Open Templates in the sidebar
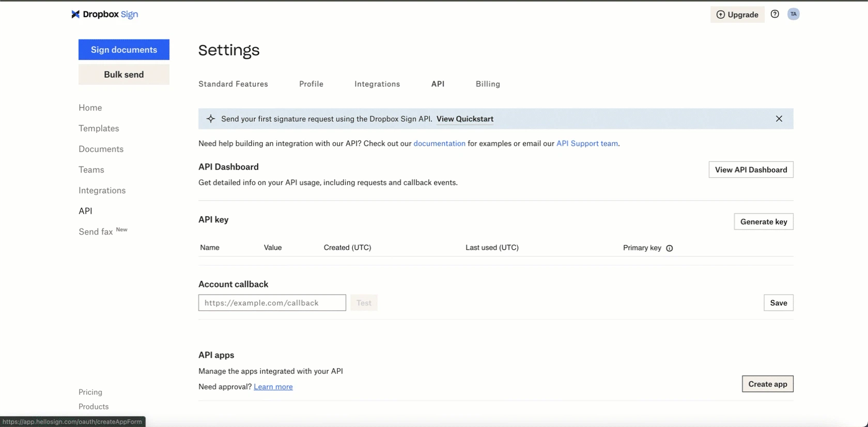Viewport: 868px width, 427px height. click(99, 128)
